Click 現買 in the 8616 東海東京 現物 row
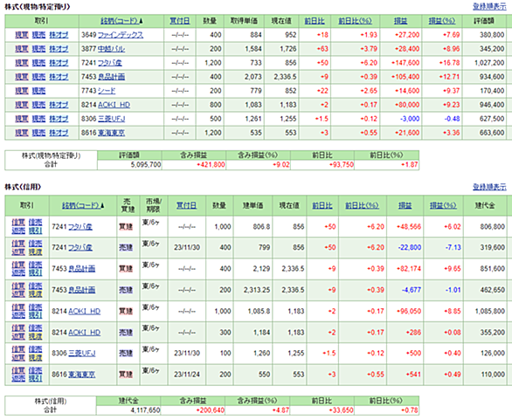Screen dimensions: 512x420 click(x=22, y=133)
